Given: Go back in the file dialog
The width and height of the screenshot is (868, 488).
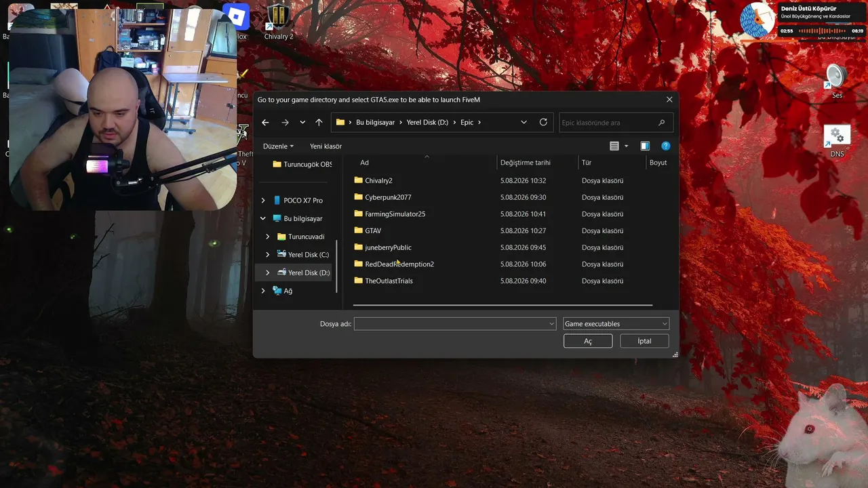Looking at the screenshot, I should (265, 123).
